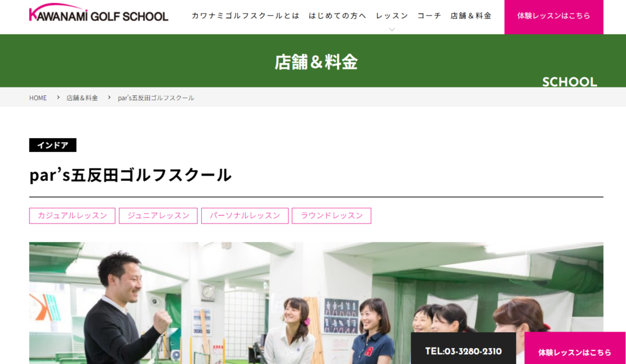The image size is (626, 364).
Task: Select 店舗＆料金 in the top navigation
Action: [471, 16]
